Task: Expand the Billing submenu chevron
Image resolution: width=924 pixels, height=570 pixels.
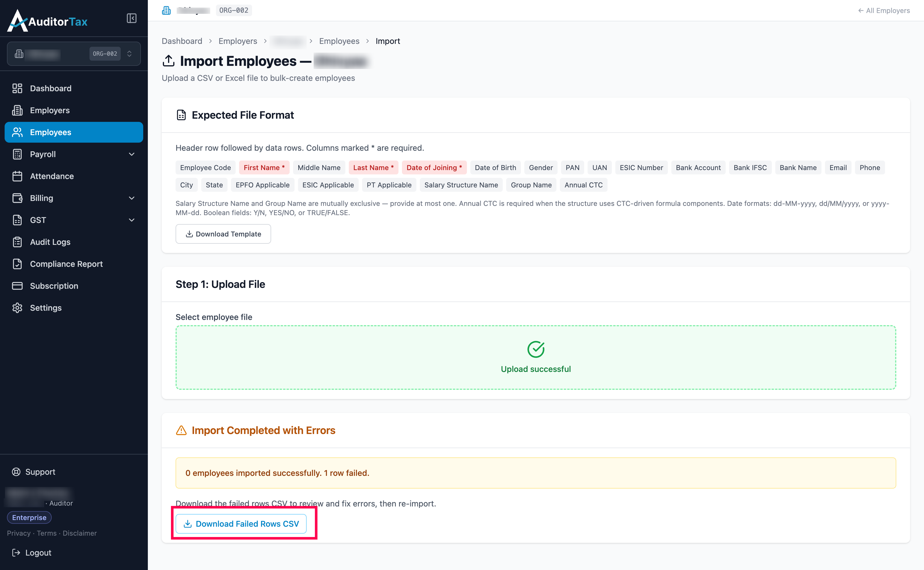Action: (x=132, y=198)
